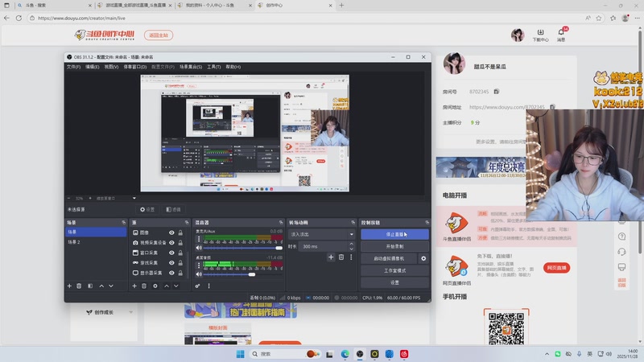This screenshot has width=644, height=362.
Task: Open advanced audio properties gear in mixer
Action: point(197,286)
